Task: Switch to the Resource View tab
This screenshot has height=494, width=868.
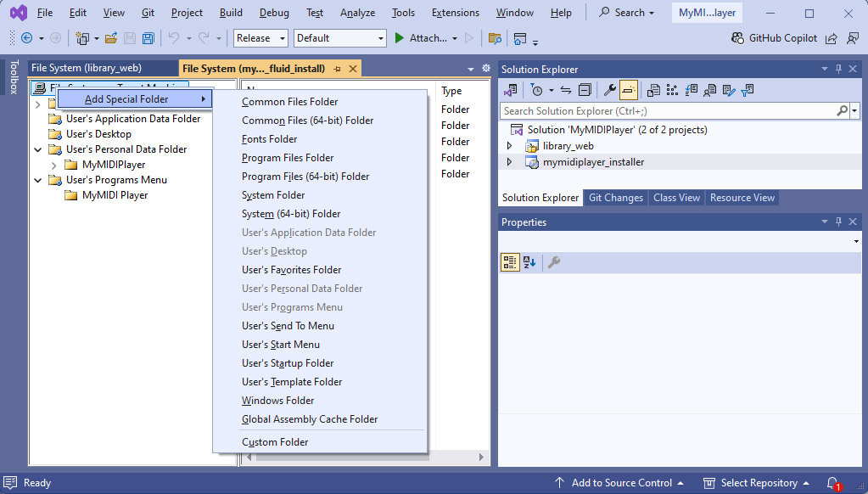Action: click(x=742, y=198)
